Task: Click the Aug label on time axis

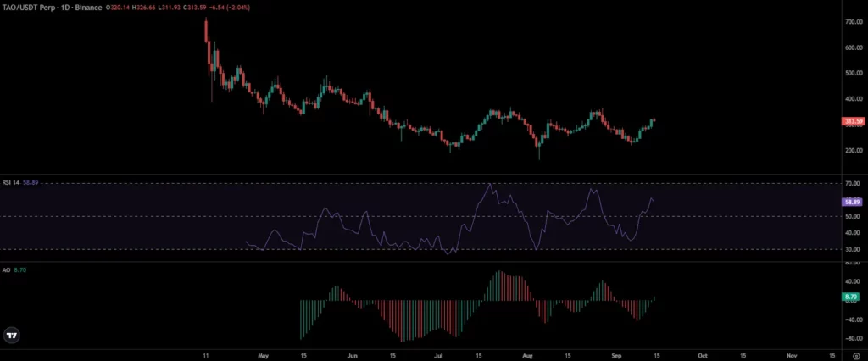Action: (527, 355)
